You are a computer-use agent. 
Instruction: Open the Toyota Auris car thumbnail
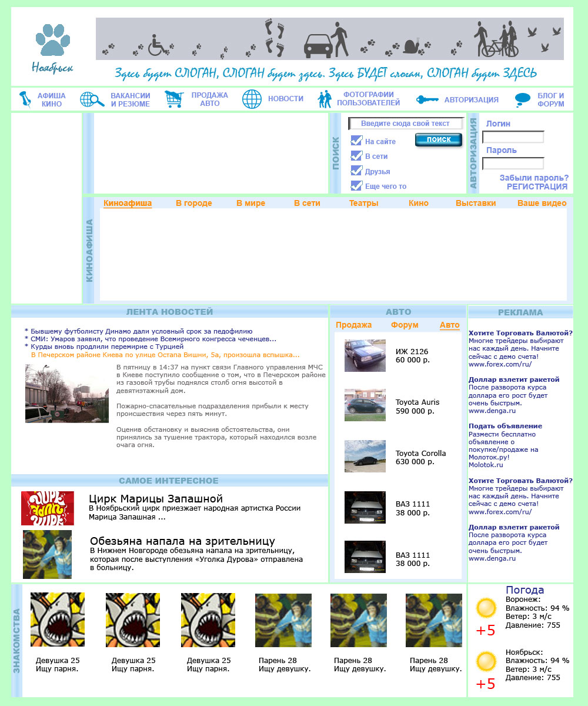pos(365,405)
